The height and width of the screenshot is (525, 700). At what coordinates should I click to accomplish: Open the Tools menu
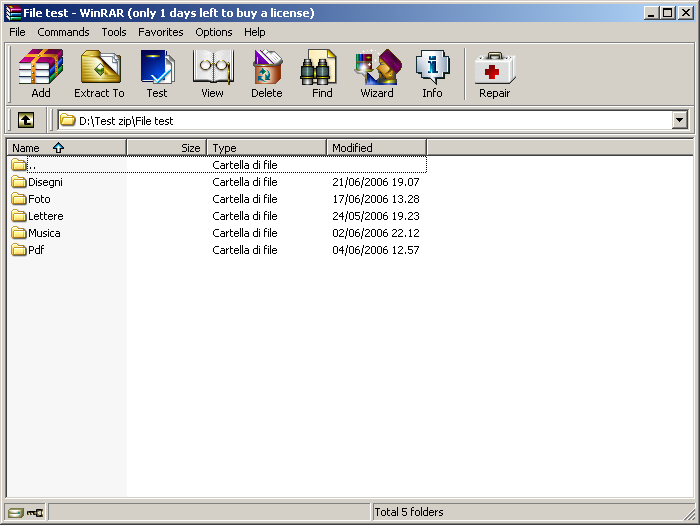pyautogui.click(x=114, y=32)
